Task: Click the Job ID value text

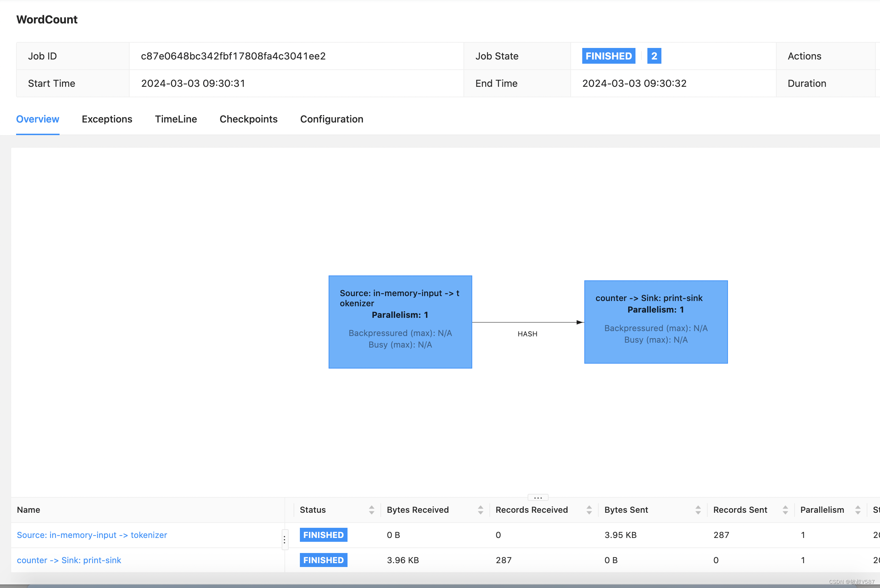Action: click(233, 56)
